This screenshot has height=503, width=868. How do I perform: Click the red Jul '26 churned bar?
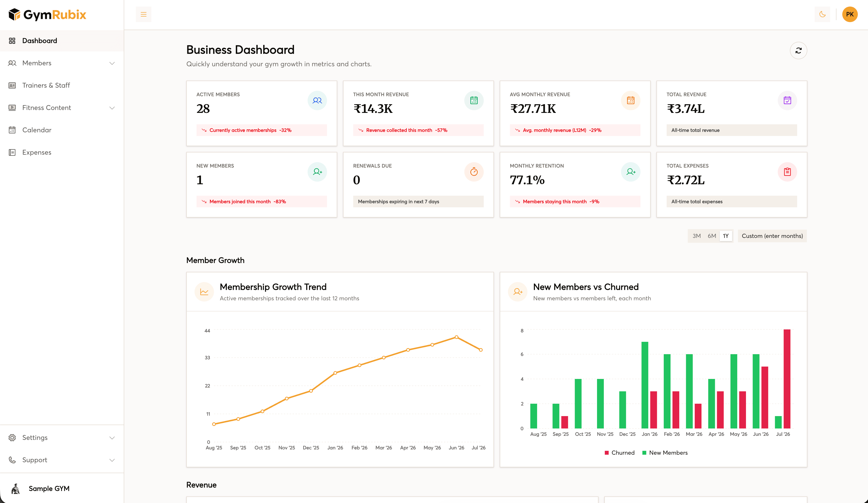coord(787,379)
